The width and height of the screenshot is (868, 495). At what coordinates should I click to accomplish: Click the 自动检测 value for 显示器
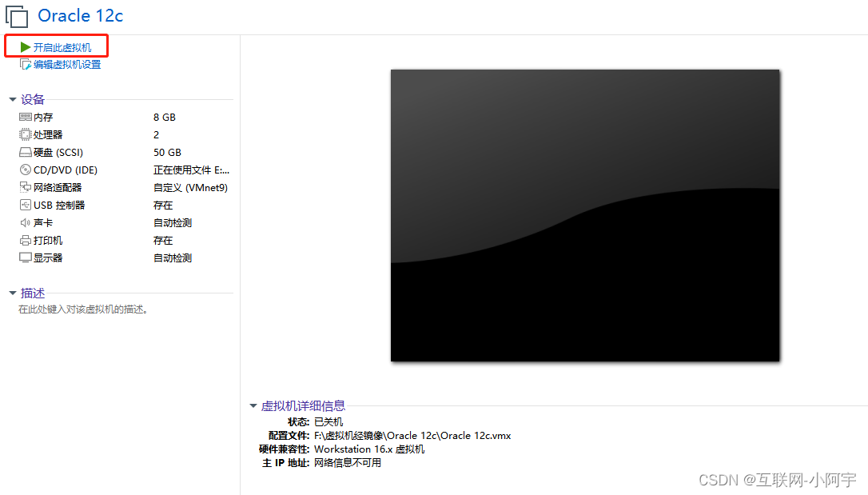click(173, 258)
